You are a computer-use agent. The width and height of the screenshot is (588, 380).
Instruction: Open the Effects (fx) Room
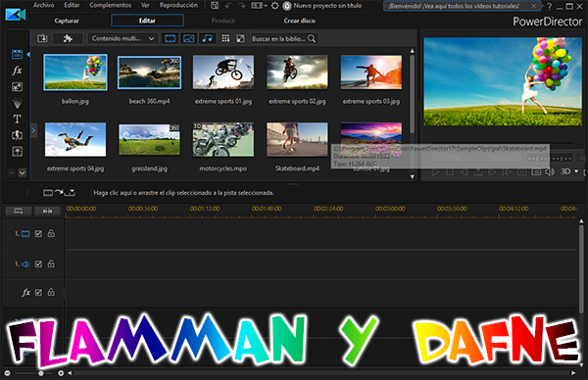point(17,71)
